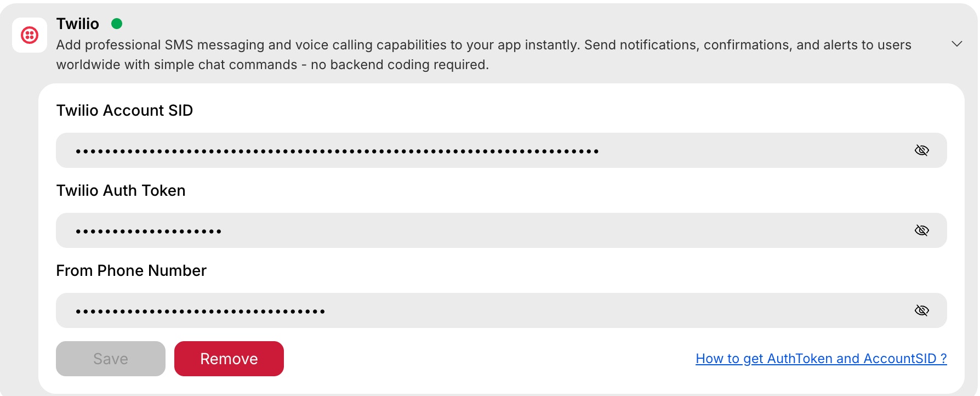
Task: Click the eye-slash icon in phone number row
Action: [x=921, y=310]
